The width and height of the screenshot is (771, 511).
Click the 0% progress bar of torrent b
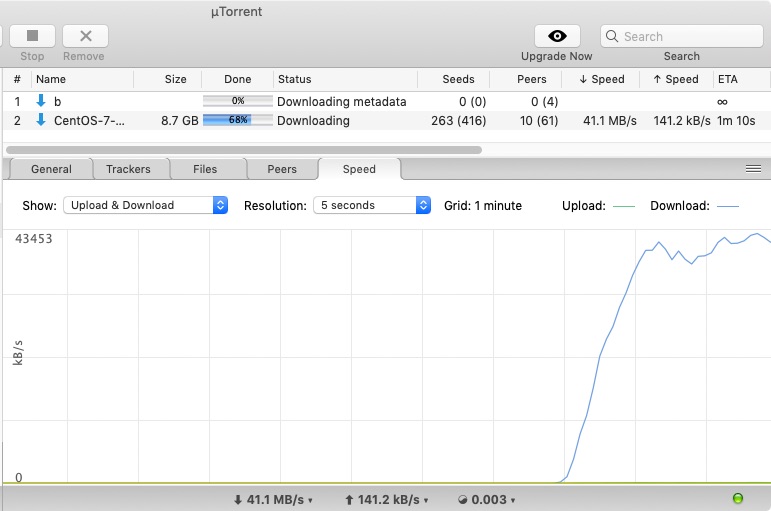(x=237, y=101)
